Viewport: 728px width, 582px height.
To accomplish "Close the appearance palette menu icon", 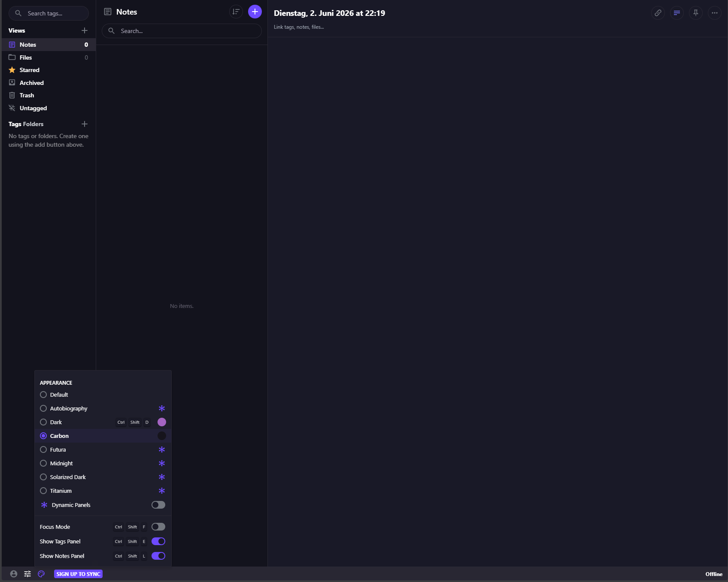I will coord(41,574).
